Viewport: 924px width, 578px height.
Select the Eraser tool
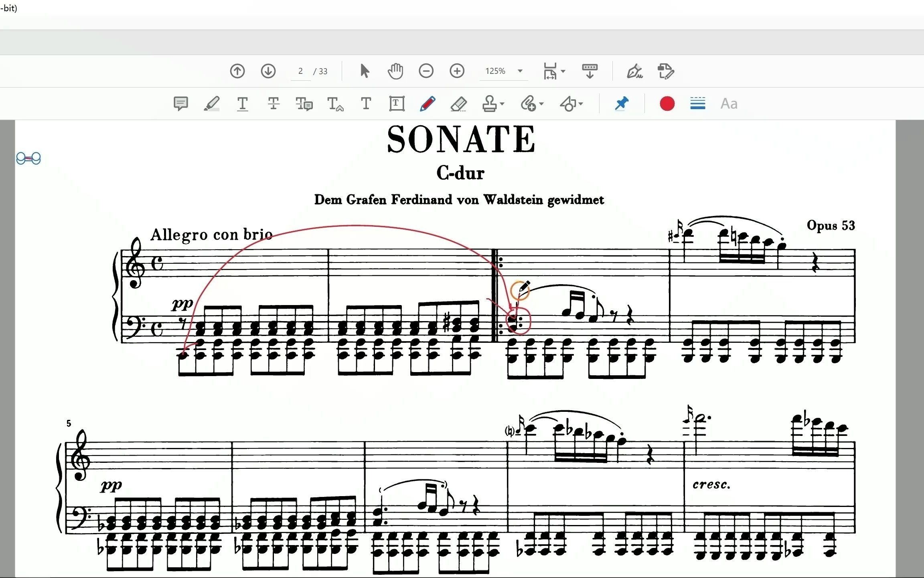(458, 104)
